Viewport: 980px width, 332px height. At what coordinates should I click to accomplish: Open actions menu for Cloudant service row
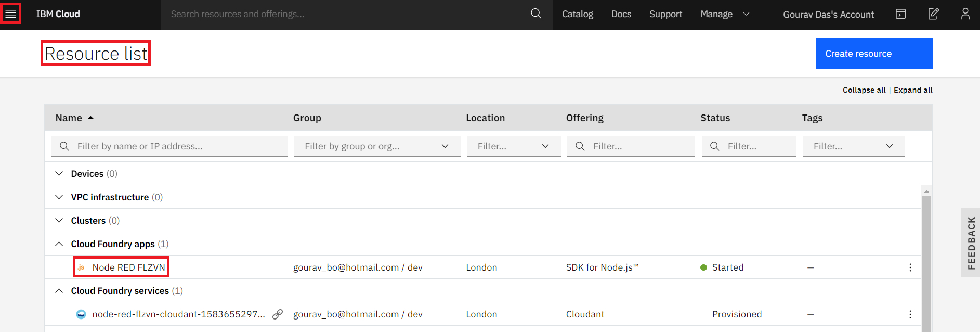click(x=910, y=314)
